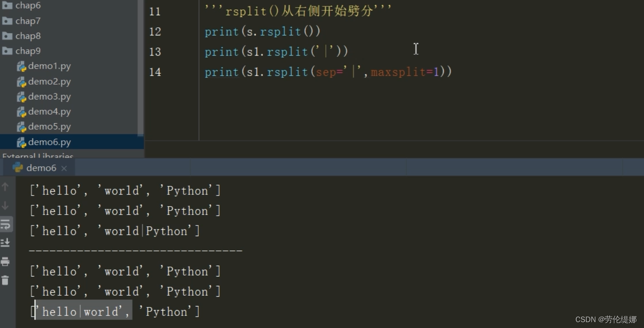Click the External Libraries tree node

click(38, 155)
